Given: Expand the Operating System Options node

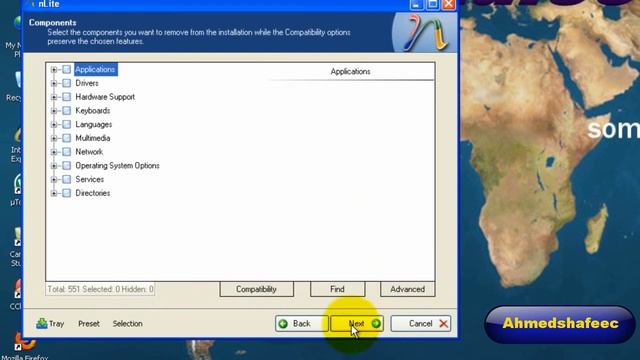Looking at the screenshot, I should (x=54, y=166).
